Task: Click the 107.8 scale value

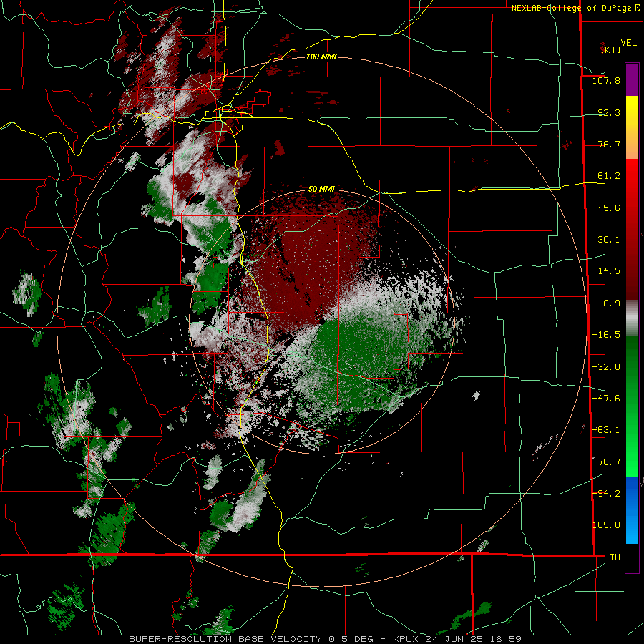Action: (606, 80)
